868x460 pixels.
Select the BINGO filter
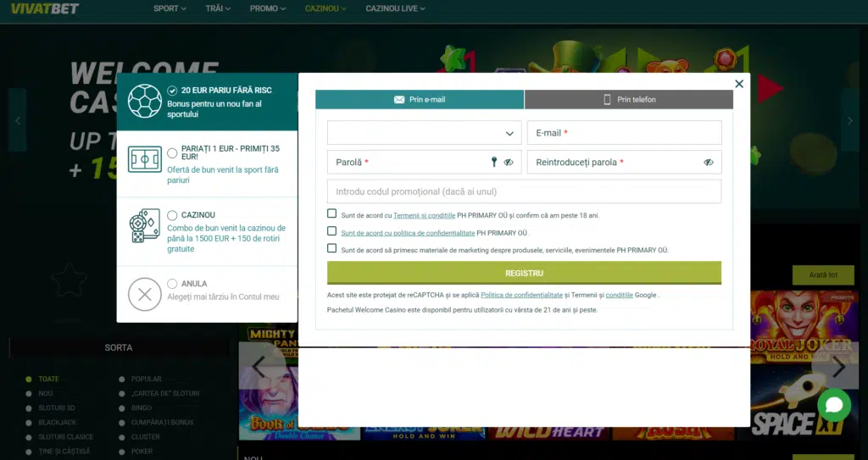click(x=136, y=408)
